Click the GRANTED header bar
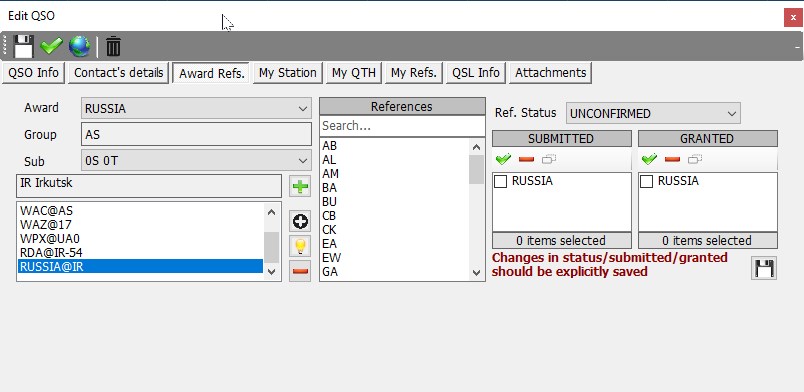804x392 pixels. coord(708,139)
